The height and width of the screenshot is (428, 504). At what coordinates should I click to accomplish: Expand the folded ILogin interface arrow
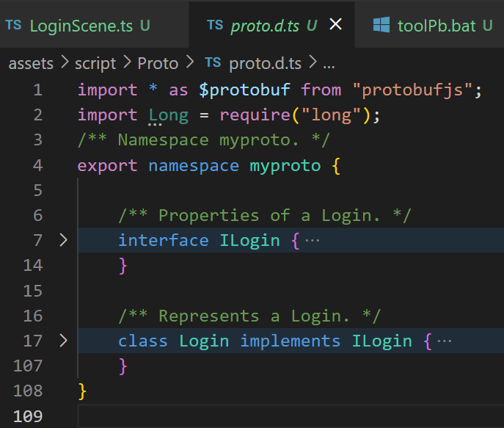tap(63, 239)
